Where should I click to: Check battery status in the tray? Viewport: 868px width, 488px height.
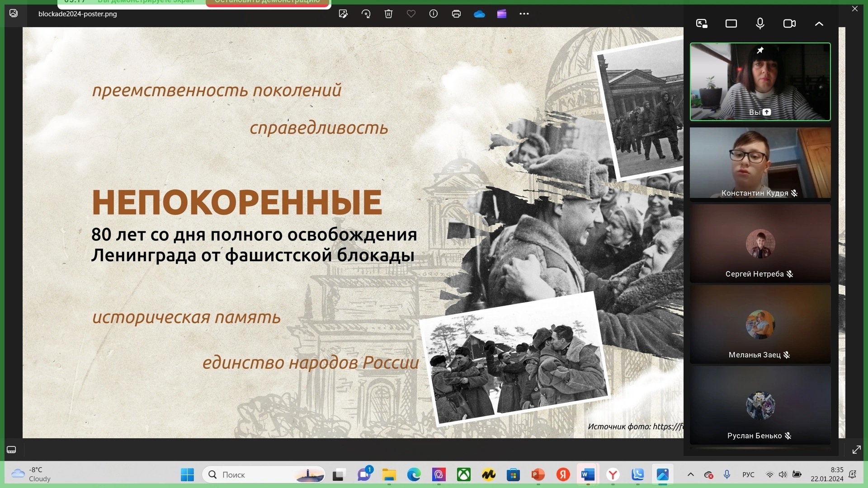click(x=797, y=474)
